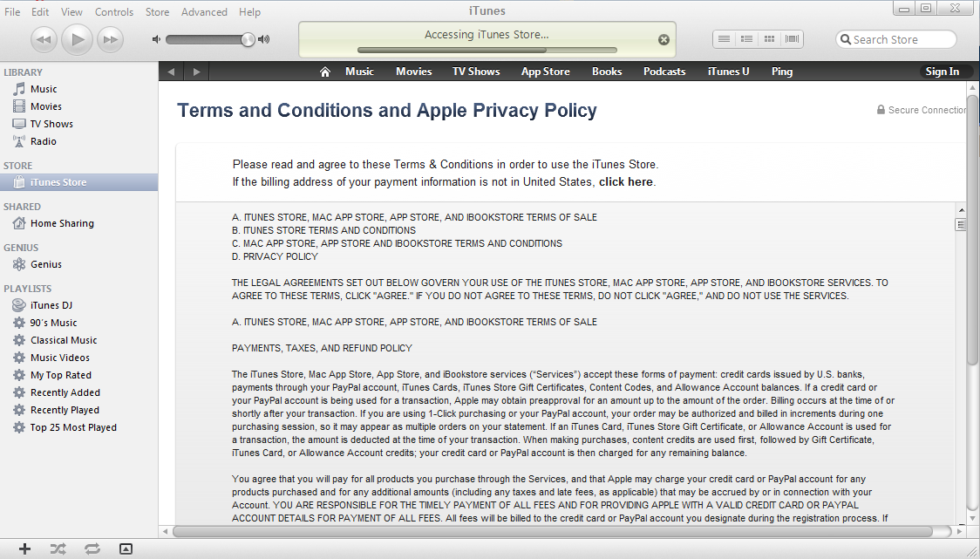Open the File menu
The height and width of the screenshot is (559, 980).
[12, 12]
